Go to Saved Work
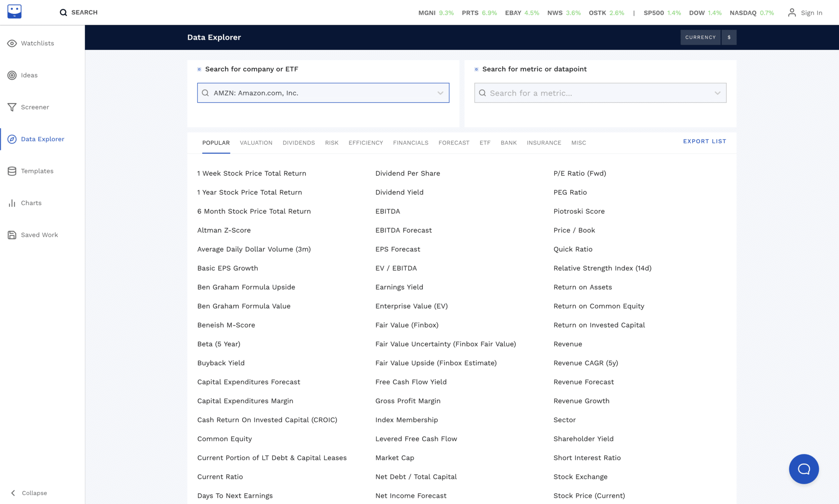 coord(39,235)
